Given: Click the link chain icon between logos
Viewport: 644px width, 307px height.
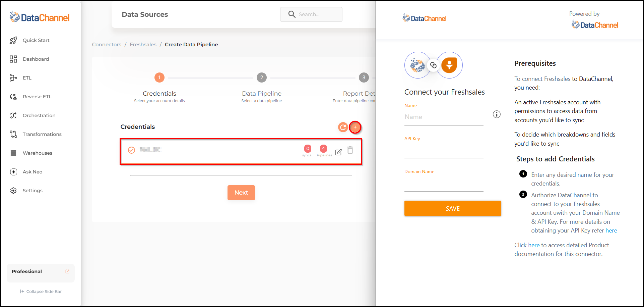Looking at the screenshot, I should 433,65.
